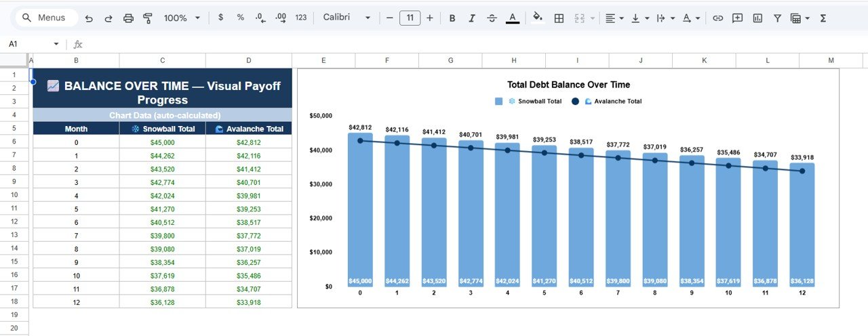Click the Menus search box
The height and width of the screenshot is (336, 868).
(x=46, y=18)
